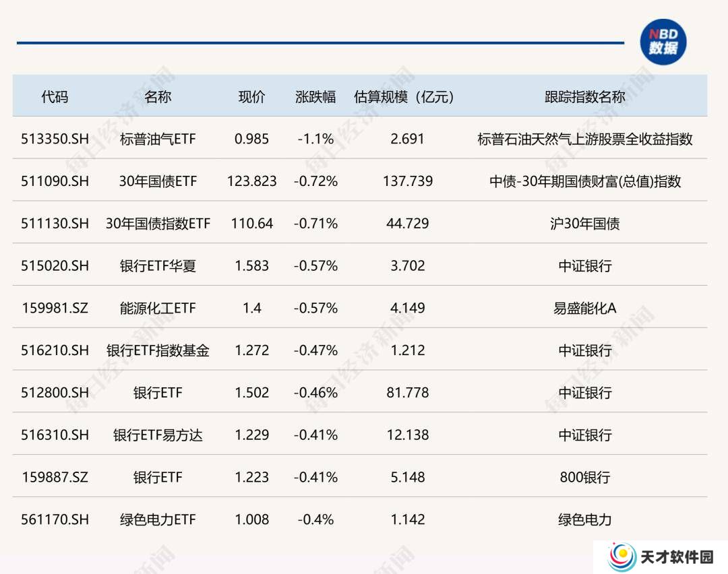The width and height of the screenshot is (728, 574).
Task: Select the 银行ETF华夏 name cell
Action: [158, 265]
